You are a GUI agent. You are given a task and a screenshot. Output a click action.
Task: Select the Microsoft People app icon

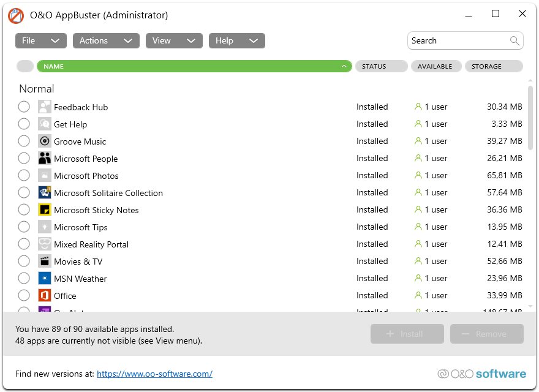tap(44, 158)
